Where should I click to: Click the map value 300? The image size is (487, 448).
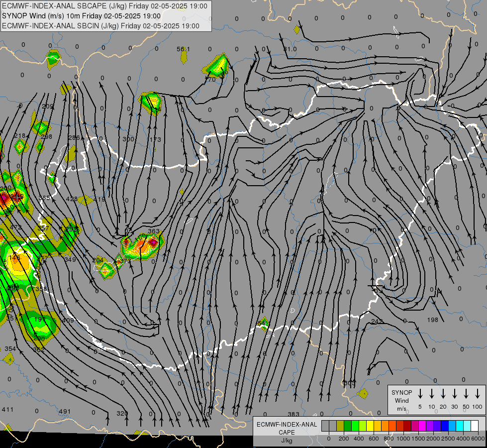click(x=128, y=139)
